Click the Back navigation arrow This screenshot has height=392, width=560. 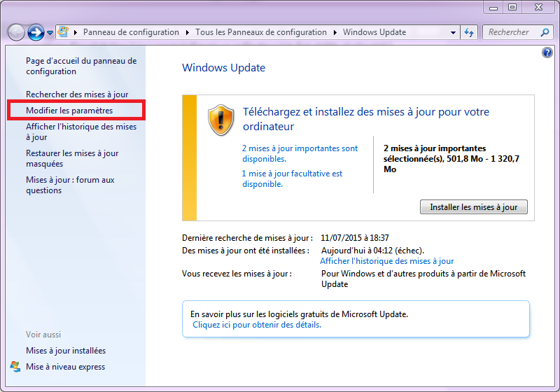point(15,32)
